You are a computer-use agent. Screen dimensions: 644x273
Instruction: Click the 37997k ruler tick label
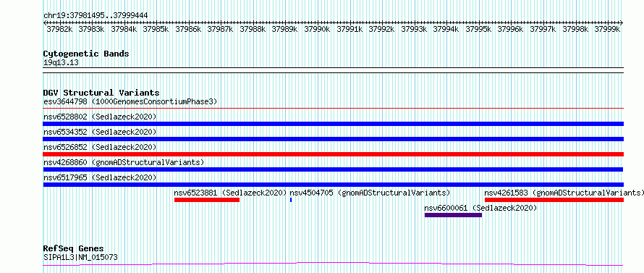[543, 29]
